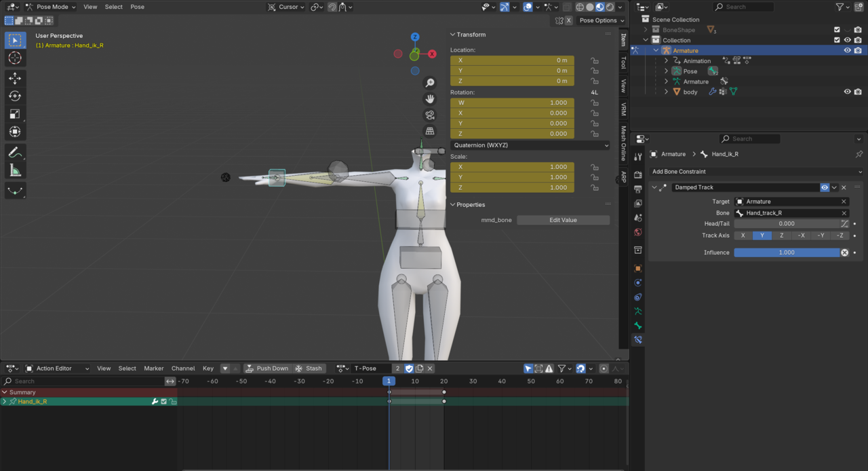Screen dimensions: 868x471
Task: Delete the Damped Track constraint
Action: pos(844,187)
